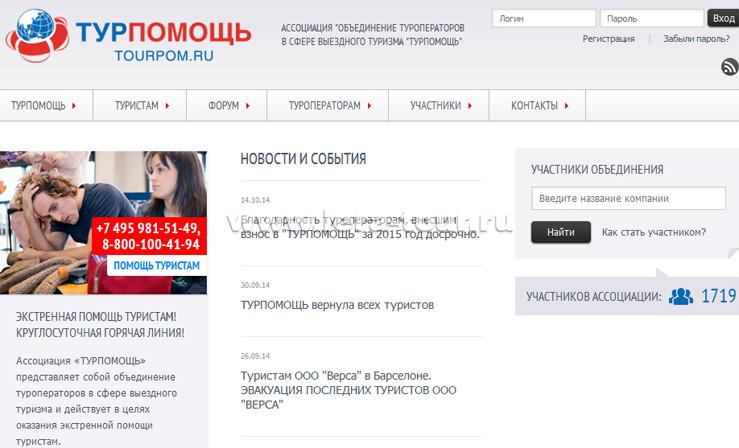Click the participants count 1719
739x448 pixels.
719,296
